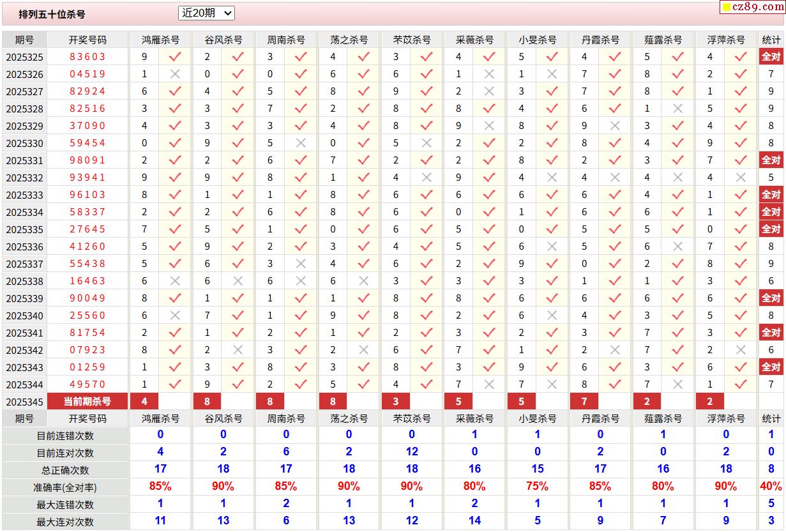786x532 pixels.
Task: Click the top 鸿雁杀号 column header
Action: click(x=160, y=40)
